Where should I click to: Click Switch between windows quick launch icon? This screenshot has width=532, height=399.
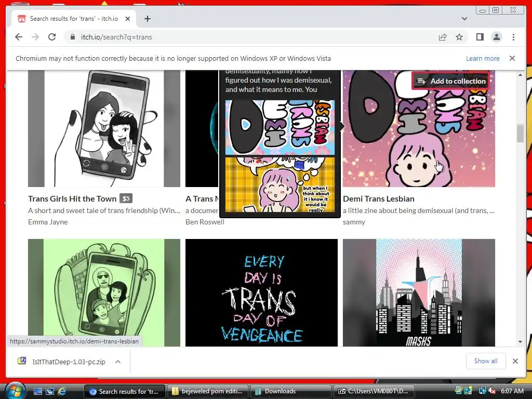pyautogui.click(x=49, y=391)
